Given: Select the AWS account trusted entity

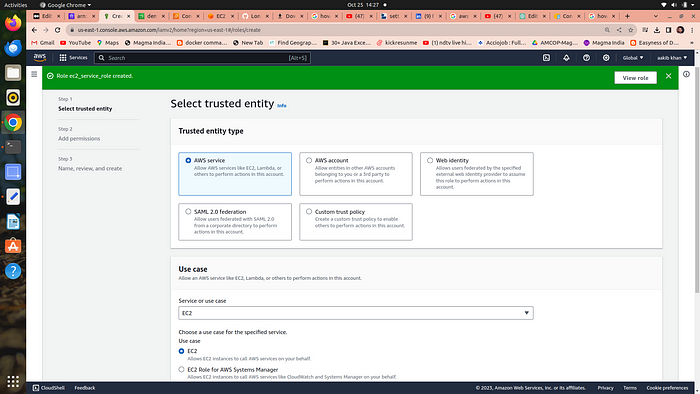Looking at the screenshot, I should click(x=356, y=174).
